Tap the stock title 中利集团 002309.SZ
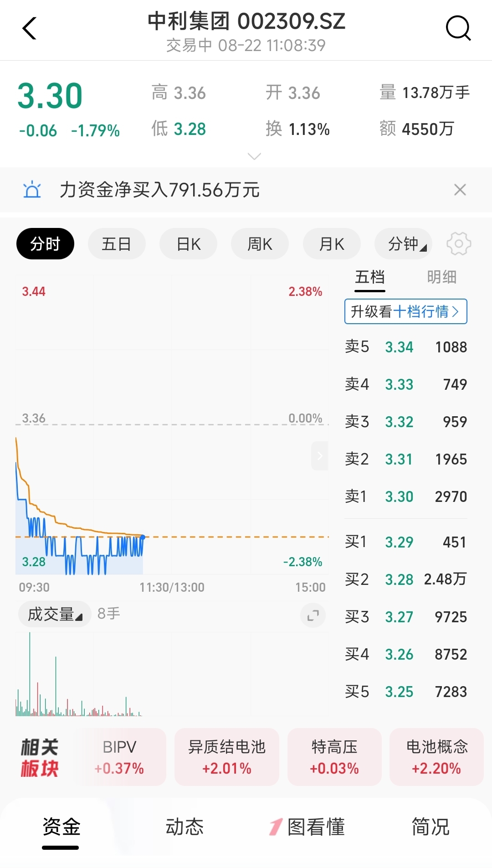 246,21
